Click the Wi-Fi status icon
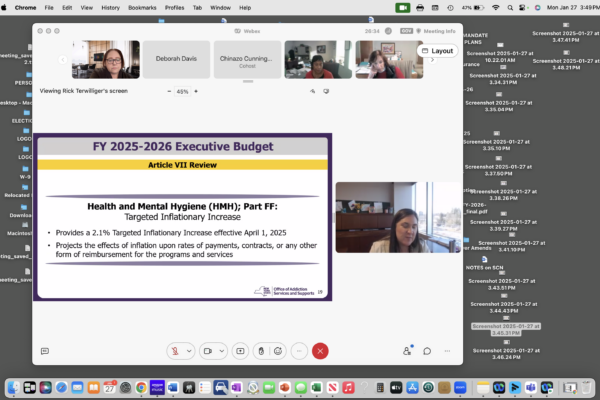The height and width of the screenshot is (400, 600). coord(496,8)
